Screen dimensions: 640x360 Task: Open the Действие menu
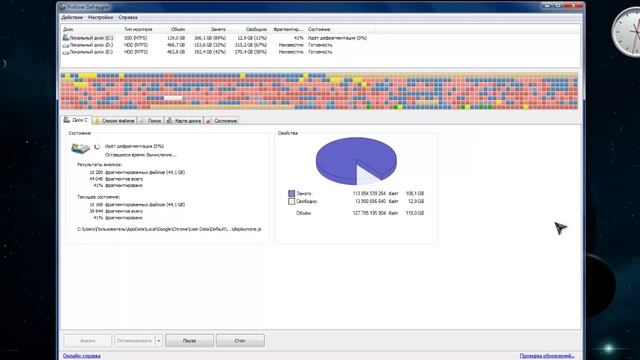pyautogui.click(x=72, y=18)
